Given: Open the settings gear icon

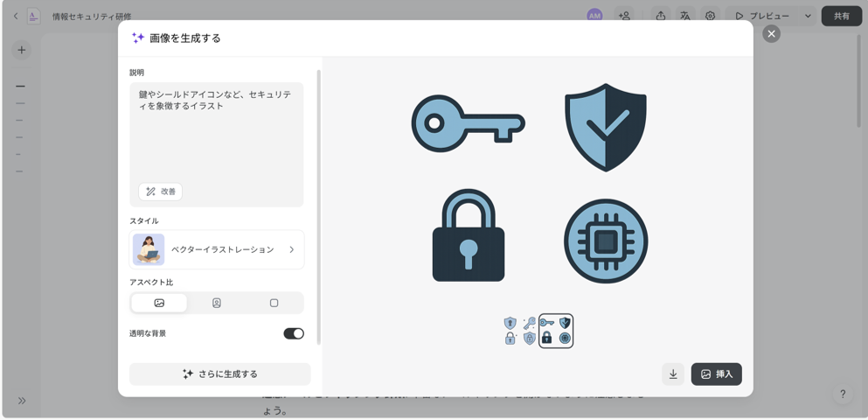Looking at the screenshot, I should pos(711,16).
